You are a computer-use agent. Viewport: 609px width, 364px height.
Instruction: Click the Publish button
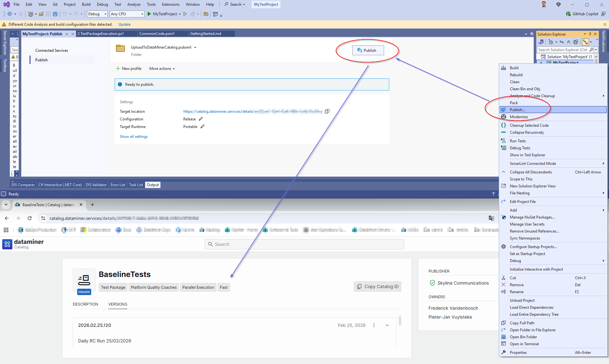pos(368,50)
